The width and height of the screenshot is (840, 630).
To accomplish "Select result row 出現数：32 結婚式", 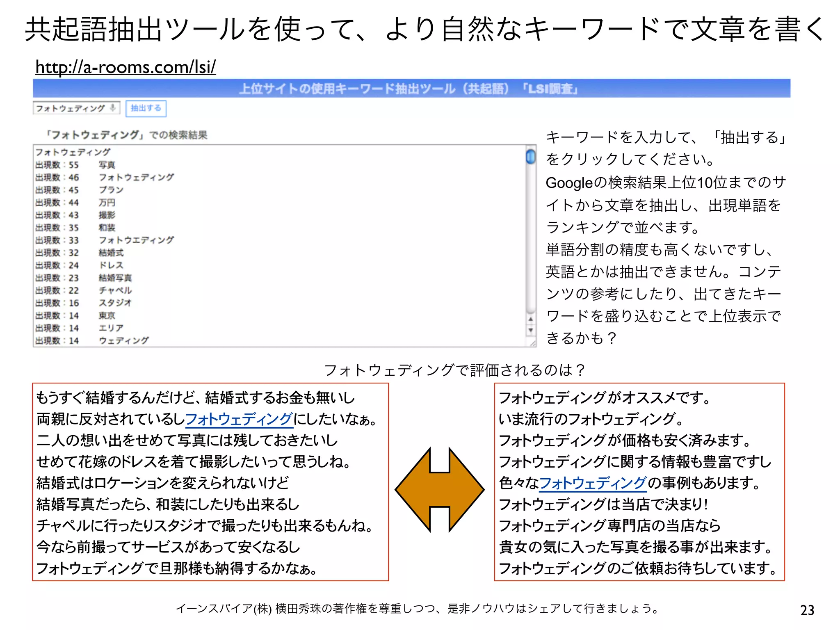I will [x=80, y=253].
